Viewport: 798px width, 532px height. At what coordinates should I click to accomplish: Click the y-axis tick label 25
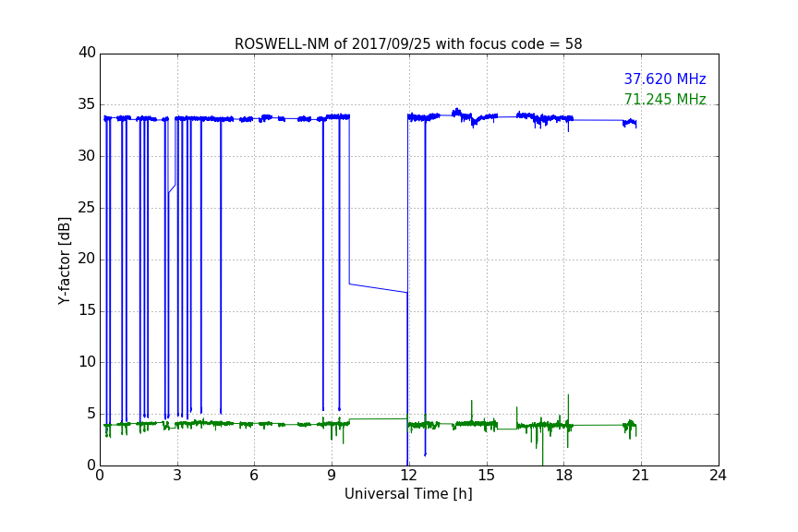[x=87, y=207]
